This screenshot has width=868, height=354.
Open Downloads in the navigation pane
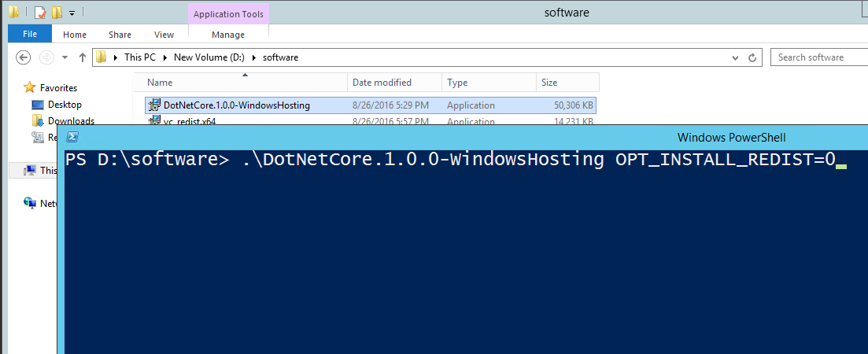click(x=71, y=120)
